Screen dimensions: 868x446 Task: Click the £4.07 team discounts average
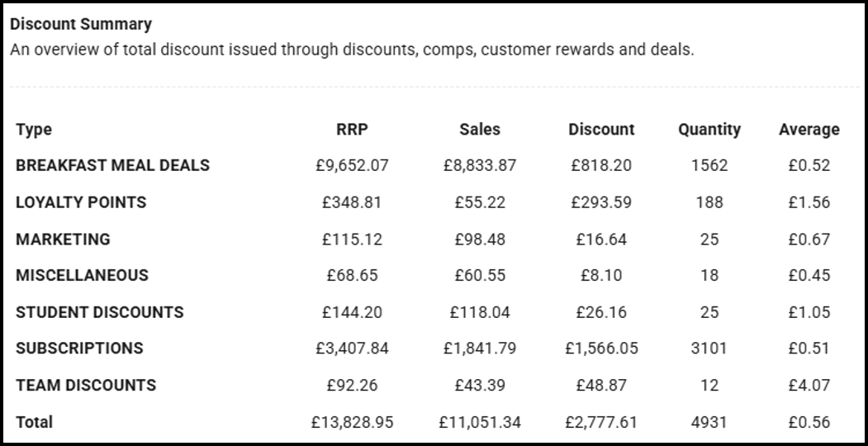(809, 385)
